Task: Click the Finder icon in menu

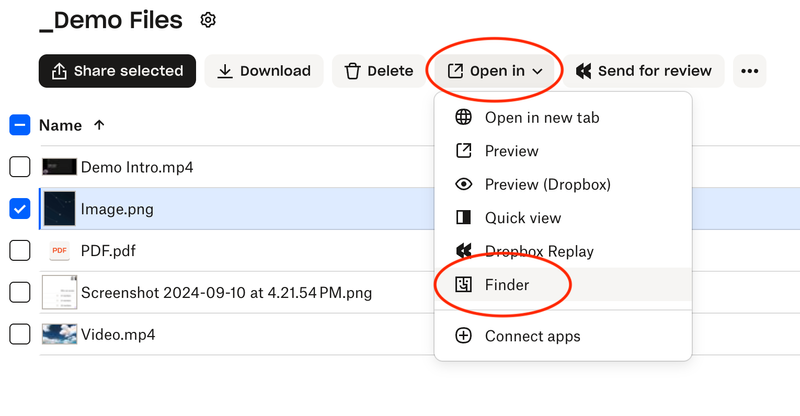Action: point(463,285)
